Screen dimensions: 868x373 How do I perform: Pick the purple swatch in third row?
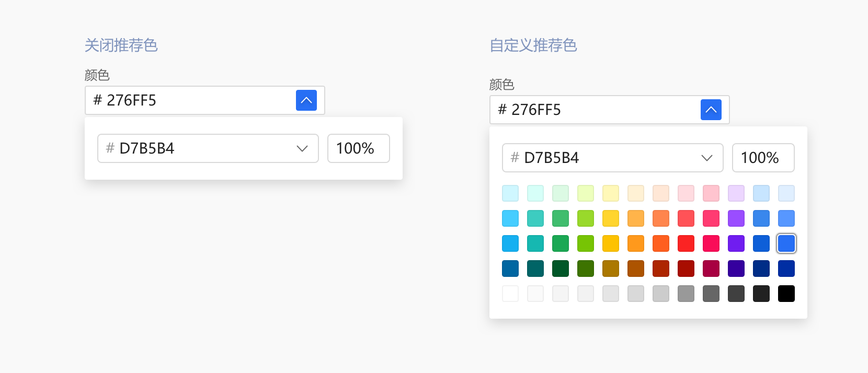tap(736, 243)
